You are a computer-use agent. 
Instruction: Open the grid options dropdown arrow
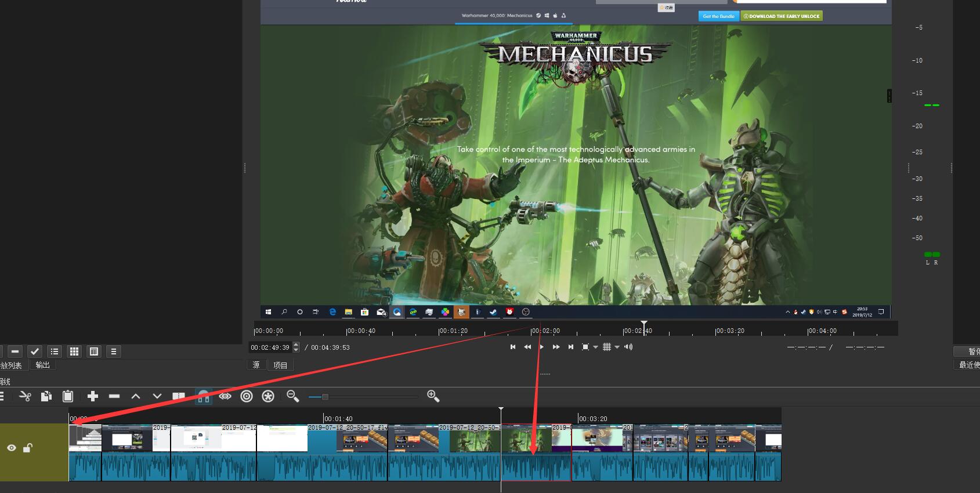pos(617,347)
